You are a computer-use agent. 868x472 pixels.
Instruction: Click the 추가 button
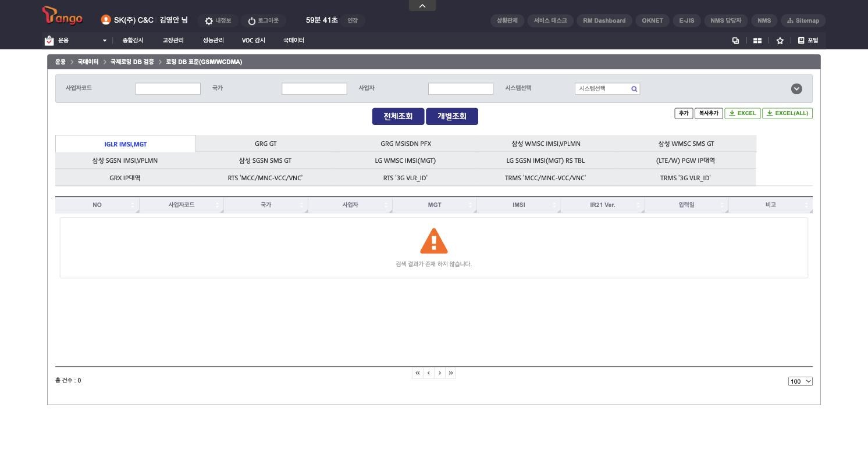click(684, 113)
